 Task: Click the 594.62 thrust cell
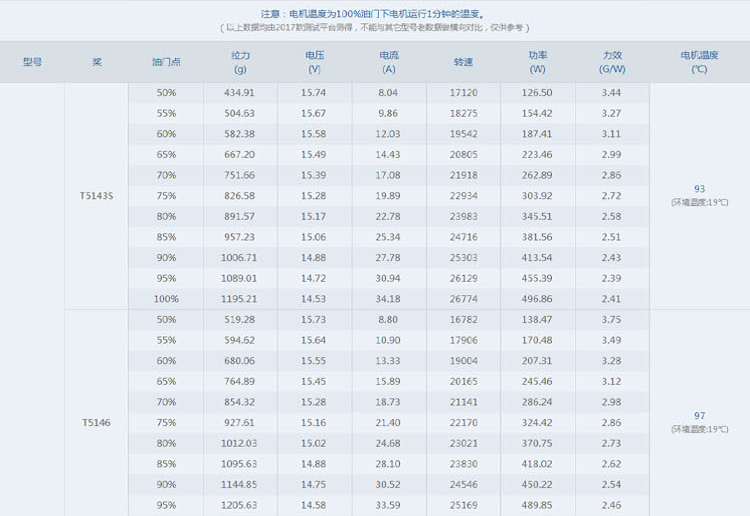click(239, 340)
